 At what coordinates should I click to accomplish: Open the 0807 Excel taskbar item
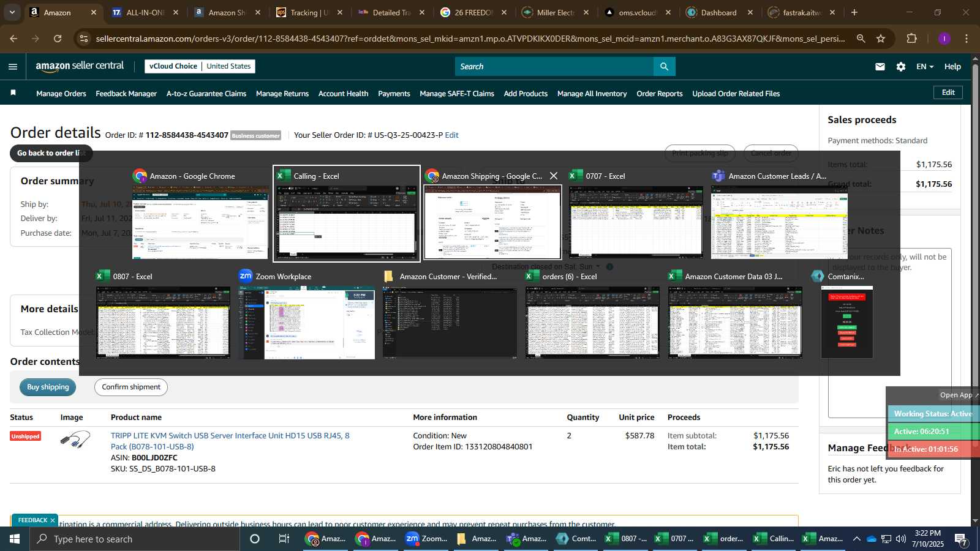(x=627, y=539)
